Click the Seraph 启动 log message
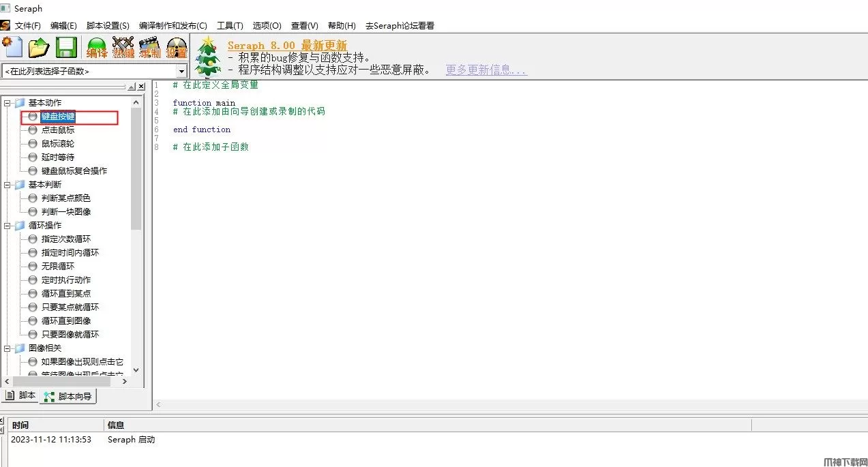Screen dimensions: 868x467 click(x=131, y=440)
